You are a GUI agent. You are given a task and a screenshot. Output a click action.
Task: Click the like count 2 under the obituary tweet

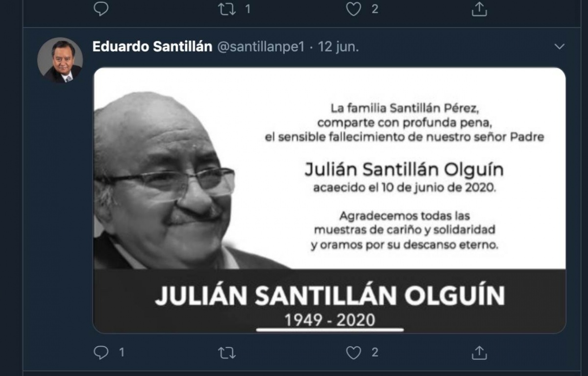pyautogui.click(x=374, y=352)
